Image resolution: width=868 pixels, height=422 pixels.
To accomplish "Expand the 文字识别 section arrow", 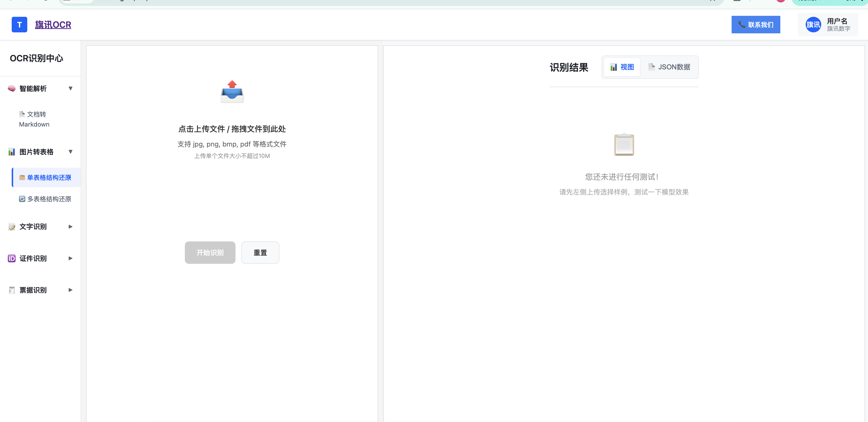I will (x=70, y=227).
